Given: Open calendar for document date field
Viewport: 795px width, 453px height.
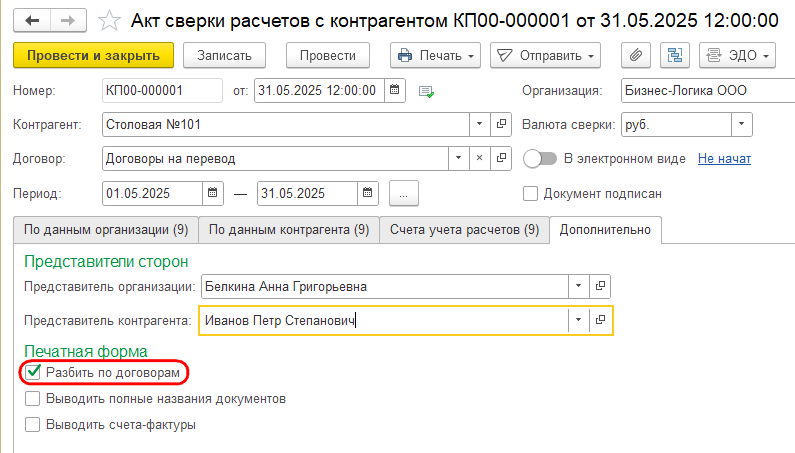Looking at the screenshot, I should point(394,90).
